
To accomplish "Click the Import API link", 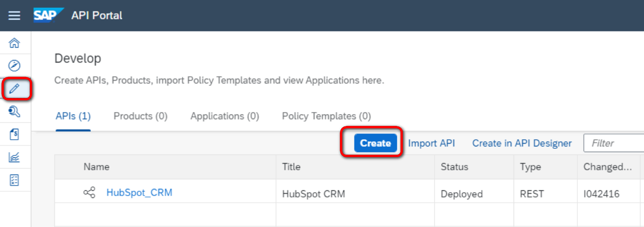I will click(x=432, y=143).
